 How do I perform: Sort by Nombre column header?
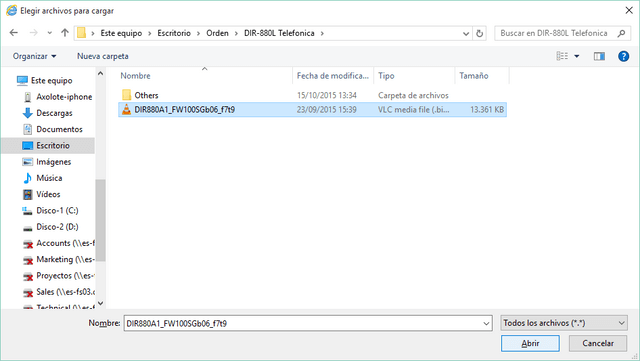(135, 76)
